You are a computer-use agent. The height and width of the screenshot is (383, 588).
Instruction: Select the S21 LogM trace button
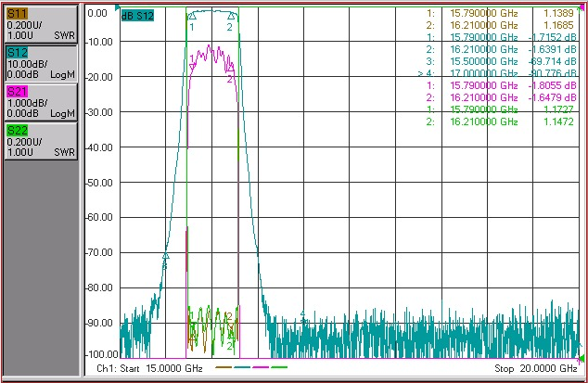[x=41, y=102]
